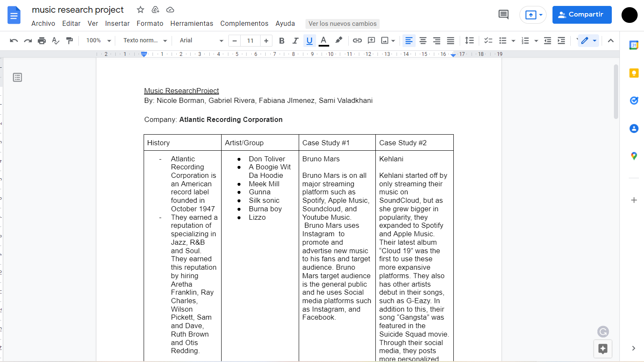The image size is (644, 362).
Task: Increase the paragraph indent
Action: 561,41
